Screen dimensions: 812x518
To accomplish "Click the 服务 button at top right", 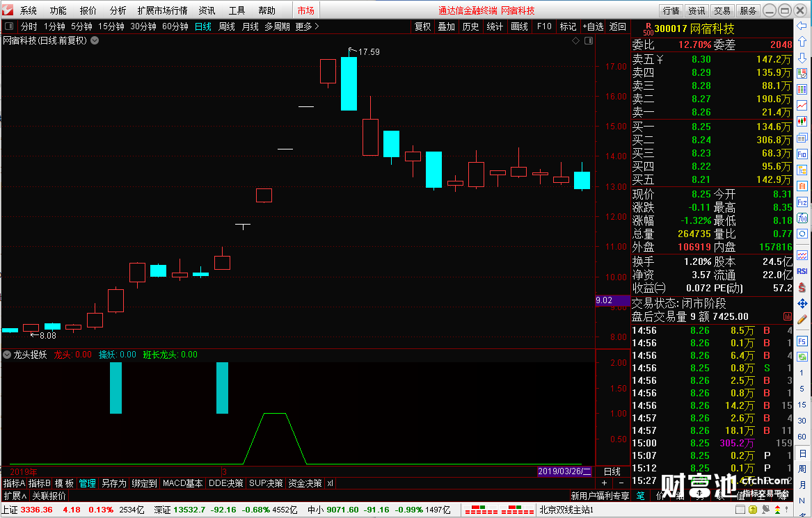I will point(748,10).
